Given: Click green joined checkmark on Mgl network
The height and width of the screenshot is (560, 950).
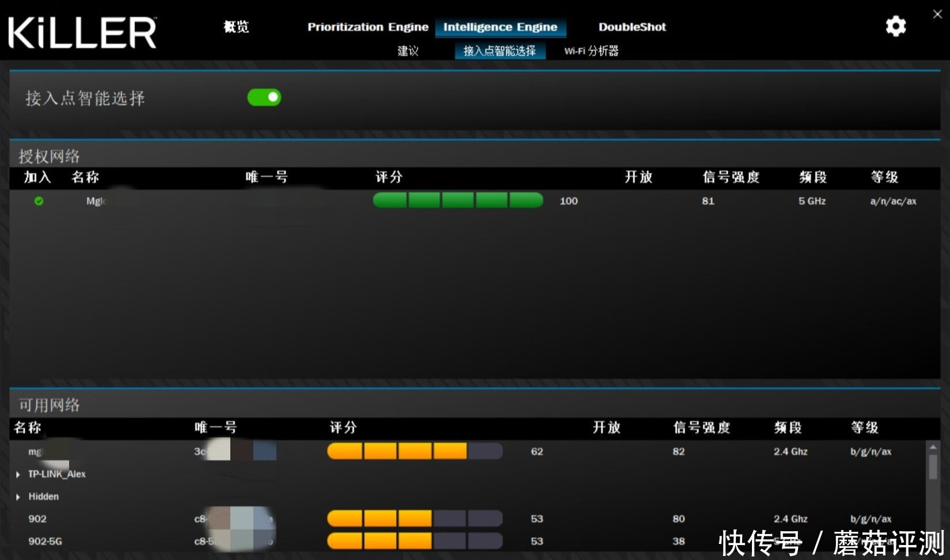Looking at the screenshot, I should (x=39, y=201).
